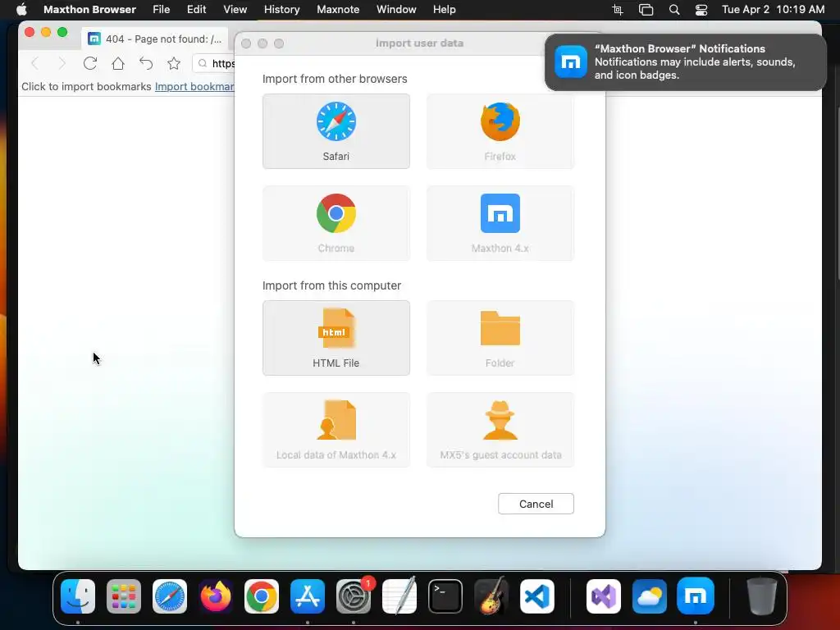
Task: Reload the page with the refresh icon
Action: click(90, 64)
